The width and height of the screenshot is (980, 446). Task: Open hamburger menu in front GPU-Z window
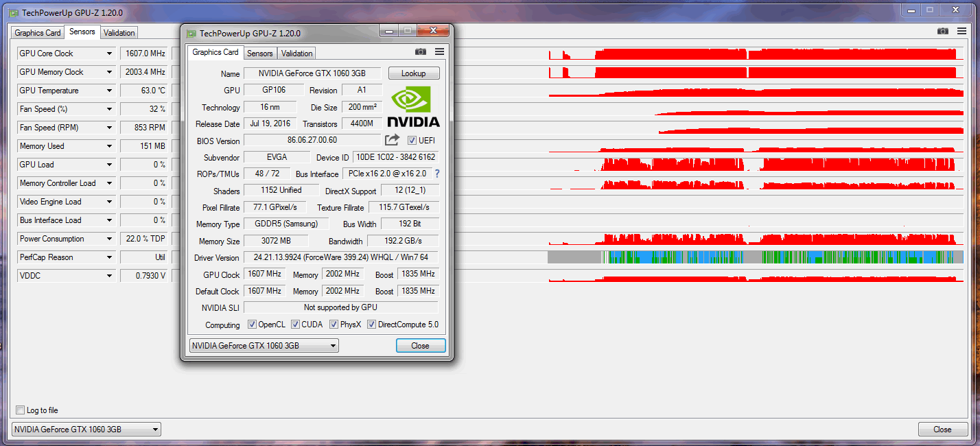(440, 52)
